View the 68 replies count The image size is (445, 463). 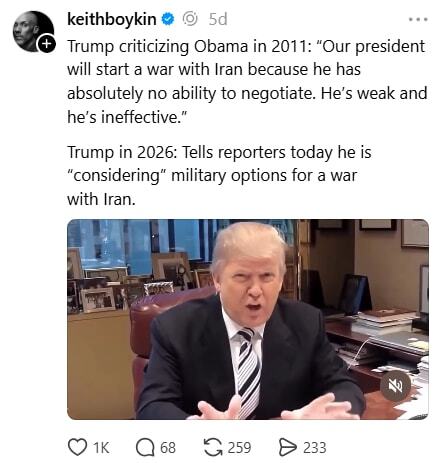[168, 448]
